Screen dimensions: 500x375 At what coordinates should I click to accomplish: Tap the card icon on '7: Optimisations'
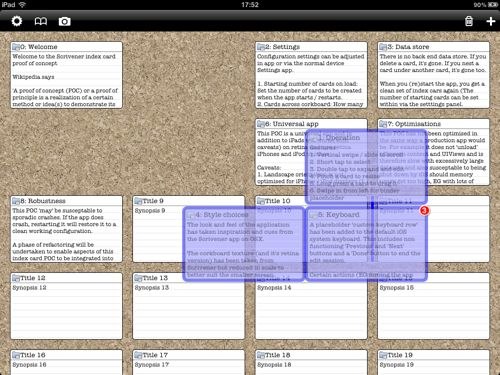click(383, 124)
